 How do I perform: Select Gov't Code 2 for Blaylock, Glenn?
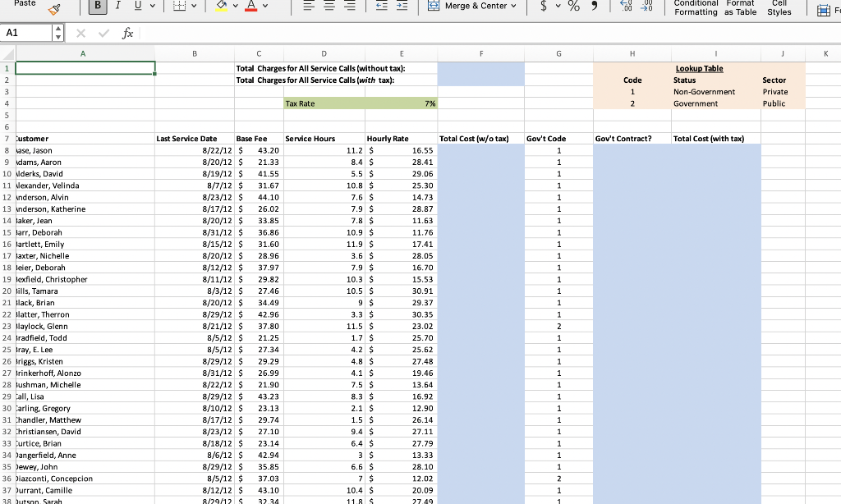558,326
